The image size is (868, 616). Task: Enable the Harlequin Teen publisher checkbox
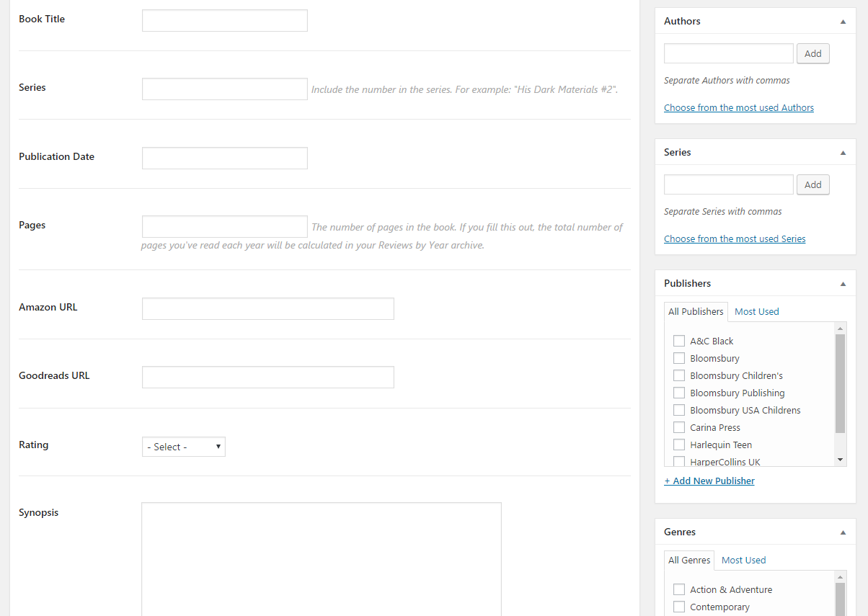coord(678,445)
